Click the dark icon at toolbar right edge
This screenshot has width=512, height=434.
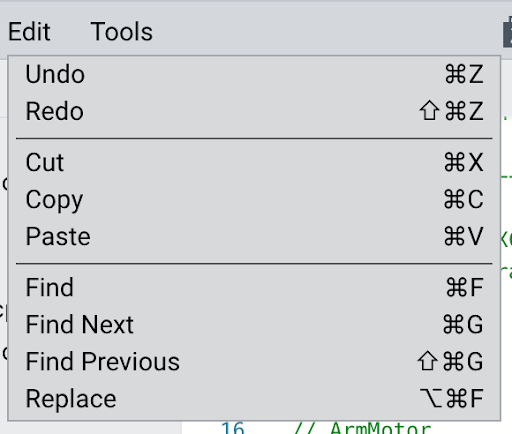507,32
